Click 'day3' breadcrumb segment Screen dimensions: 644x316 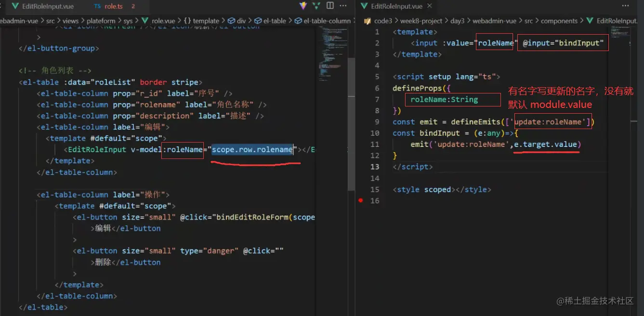(x=457, y=21)
